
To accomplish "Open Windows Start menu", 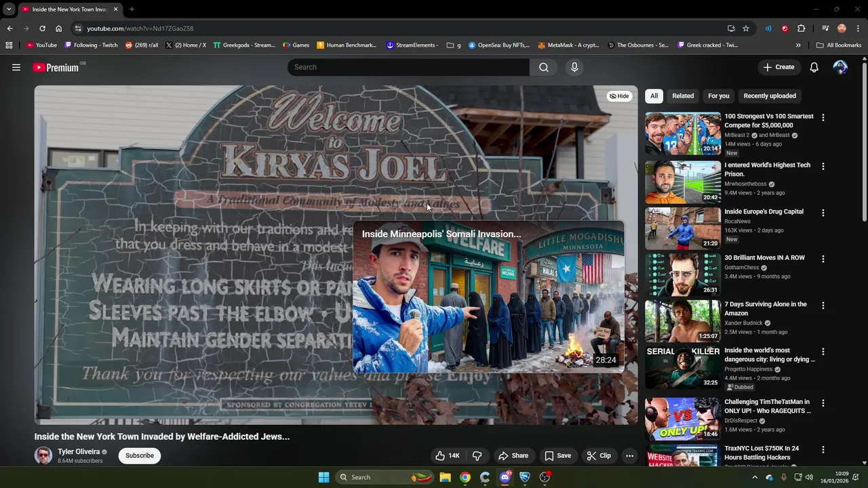I will [323, 477].
